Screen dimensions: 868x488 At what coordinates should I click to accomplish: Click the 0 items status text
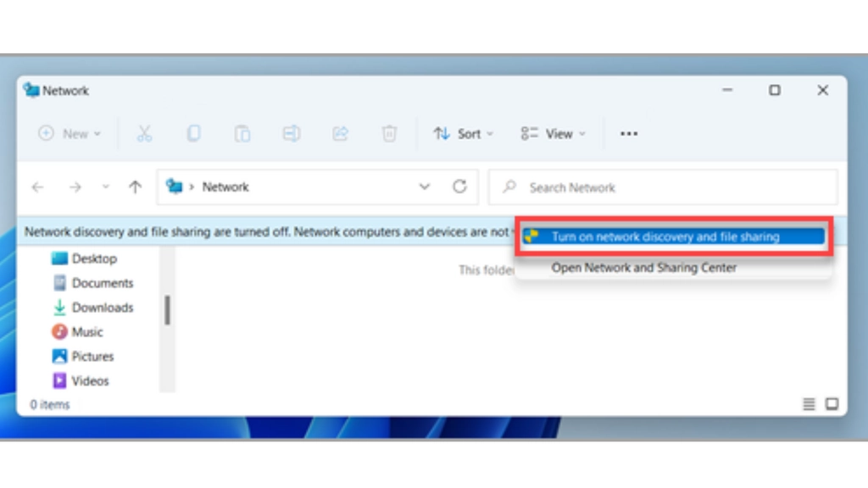50,404
